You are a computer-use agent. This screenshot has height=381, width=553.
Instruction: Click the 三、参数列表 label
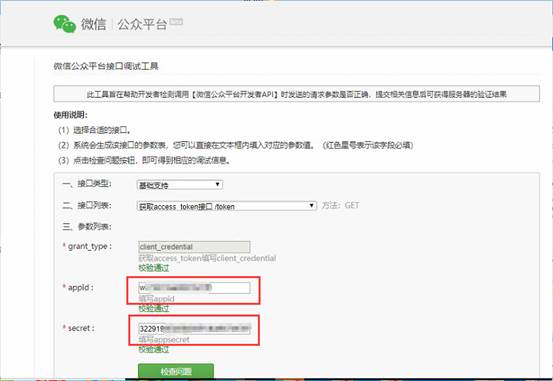pos(87,226)
